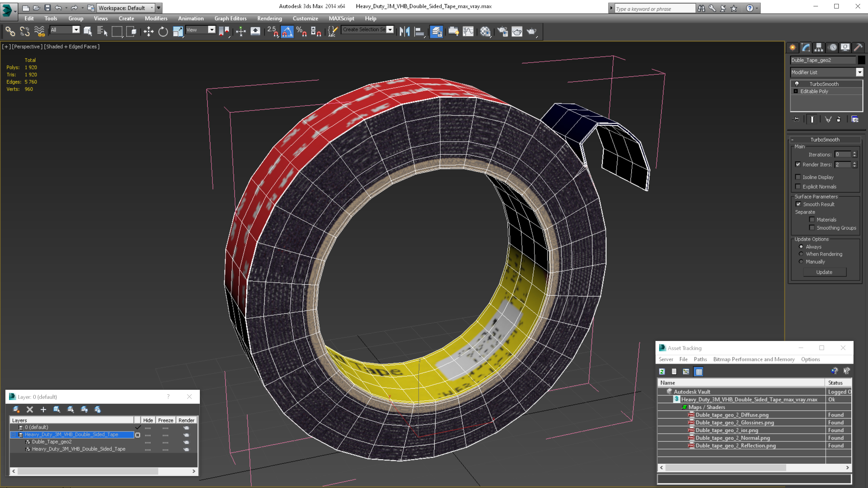
Task: Open the View reference coordinate dropdown
Action: [212, 30]
